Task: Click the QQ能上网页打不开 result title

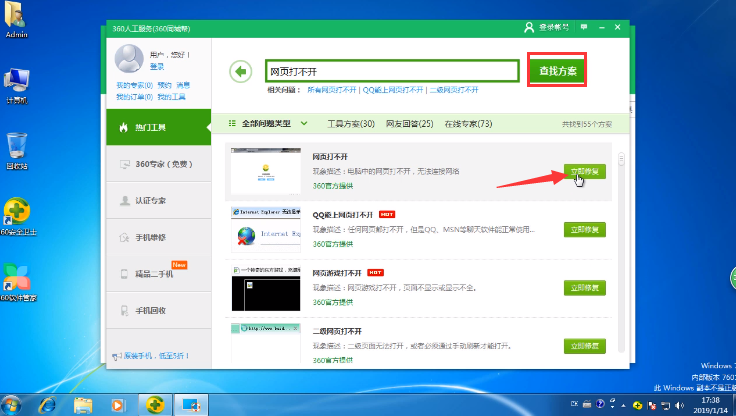Action: [343, 215]
